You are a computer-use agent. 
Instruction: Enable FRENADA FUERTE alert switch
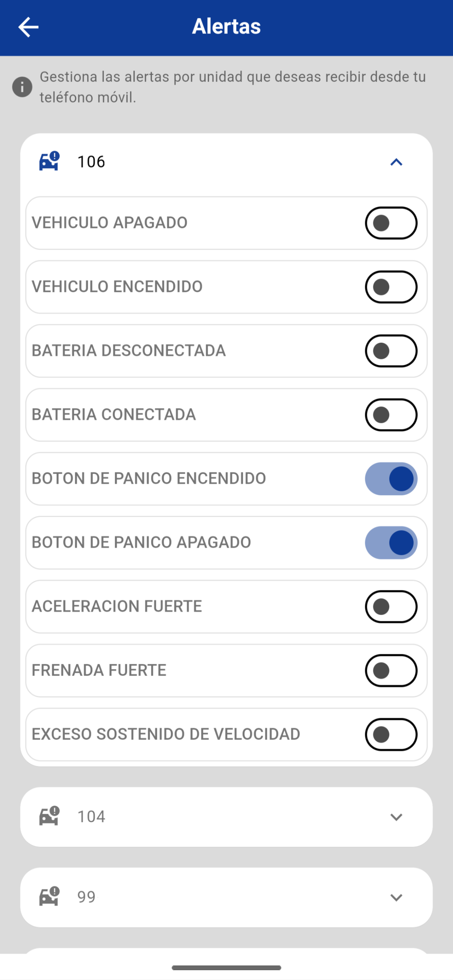tap(391, 670)
